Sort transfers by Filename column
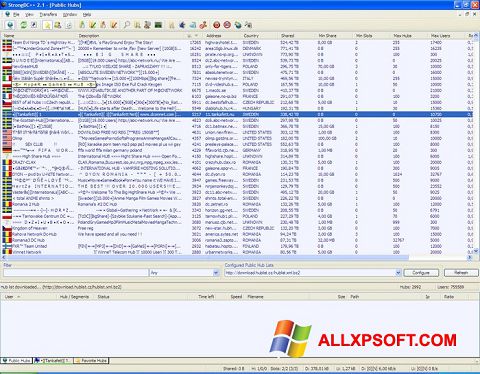 point(278,296)
